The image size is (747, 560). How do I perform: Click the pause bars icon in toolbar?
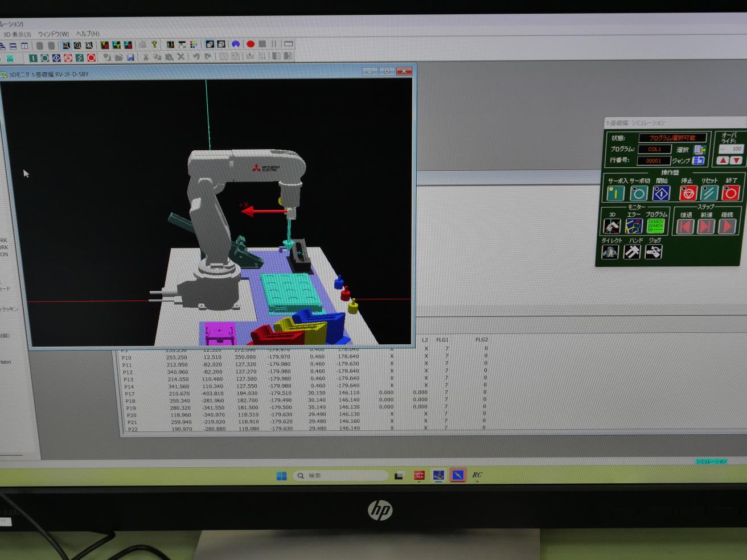[x=274, y=44]
